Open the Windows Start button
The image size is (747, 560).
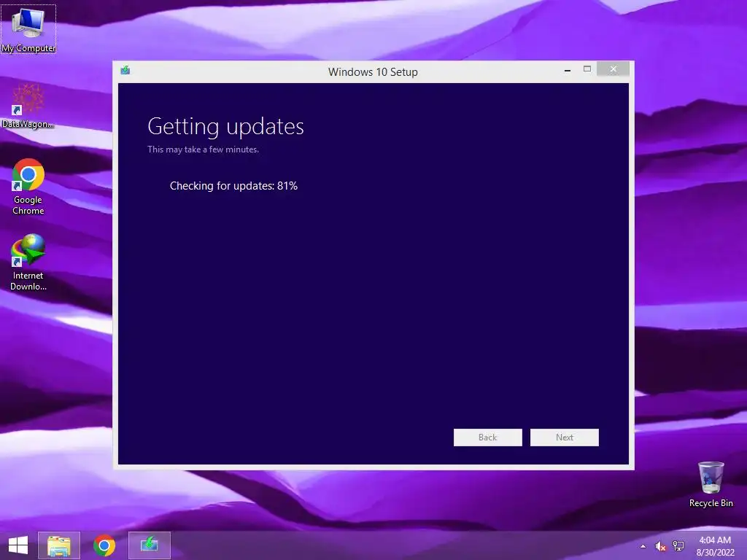click(18, 545)
